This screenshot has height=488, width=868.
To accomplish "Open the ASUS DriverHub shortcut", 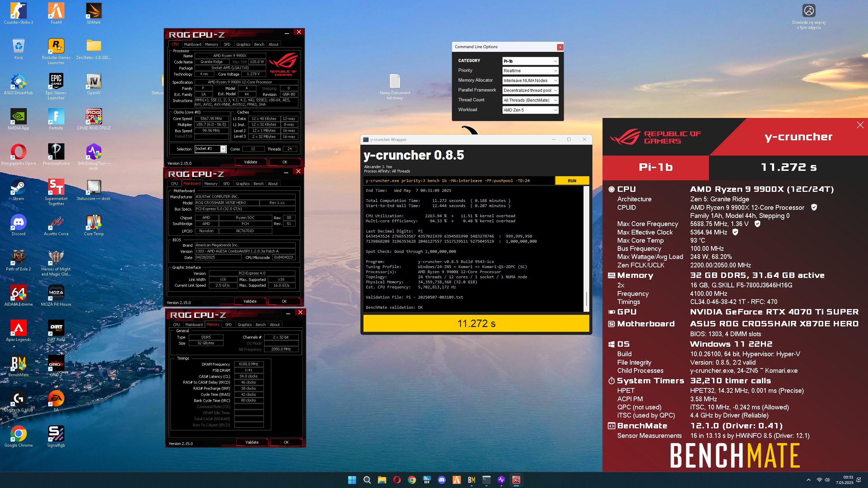I will point(18,84).
